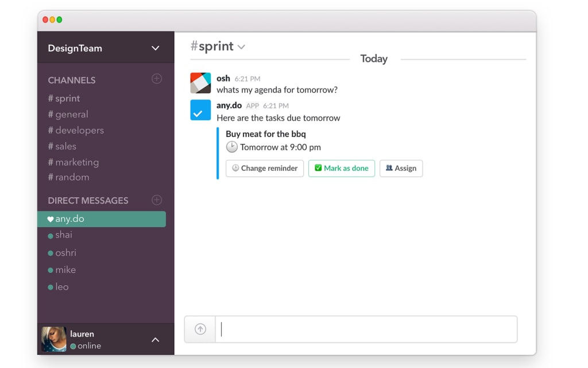Click the yellow minimize window button
The height and width of the screenshot is (368, 588).
tap(52, 20)
